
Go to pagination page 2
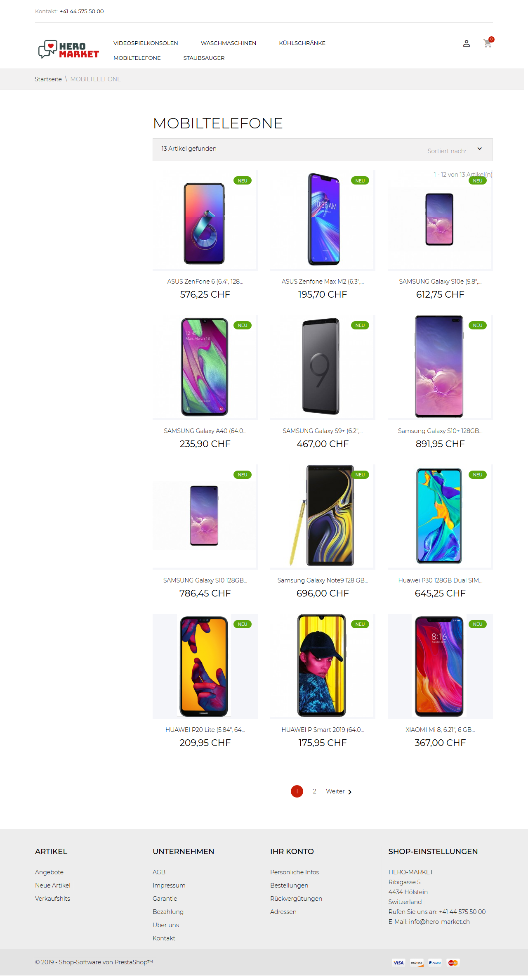pyautogui.click(x=314, y=791)
